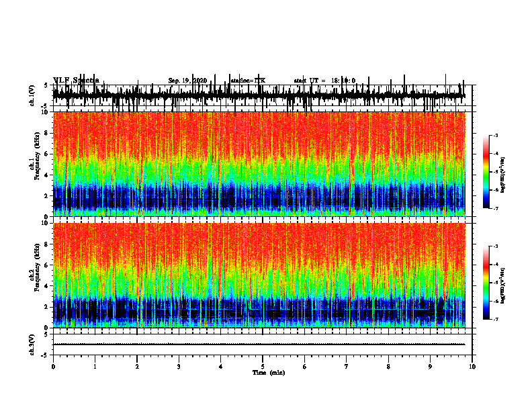Click the ch.1 color bar '-7' label
Screen dimensions: 532x411
pos(496,208)
